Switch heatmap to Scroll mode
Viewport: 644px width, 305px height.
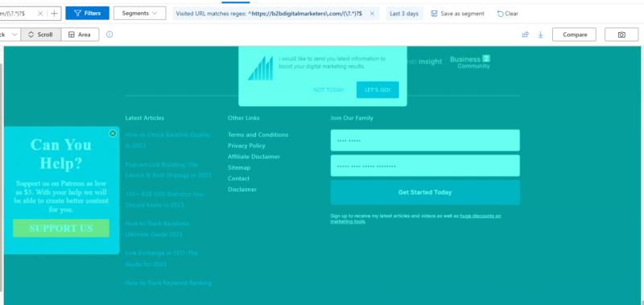[41, 35]
